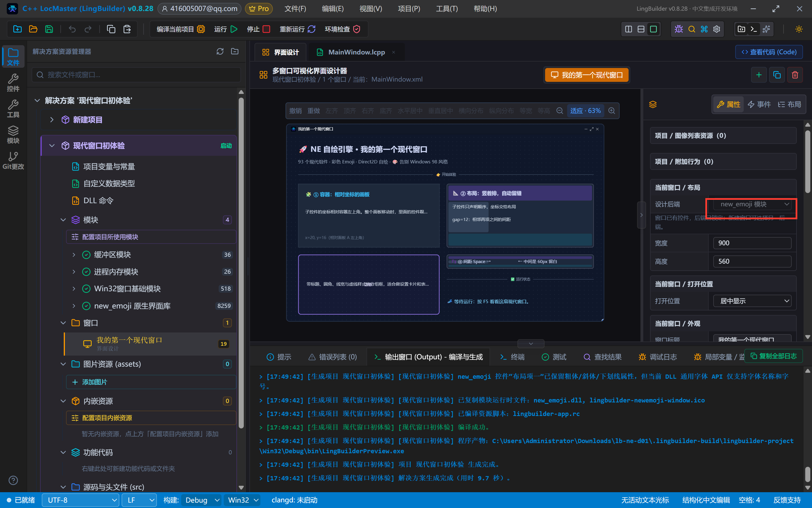Refresh the solution explorer
The height and width of the screenshot is (508, 812).
tap(220, 51)
